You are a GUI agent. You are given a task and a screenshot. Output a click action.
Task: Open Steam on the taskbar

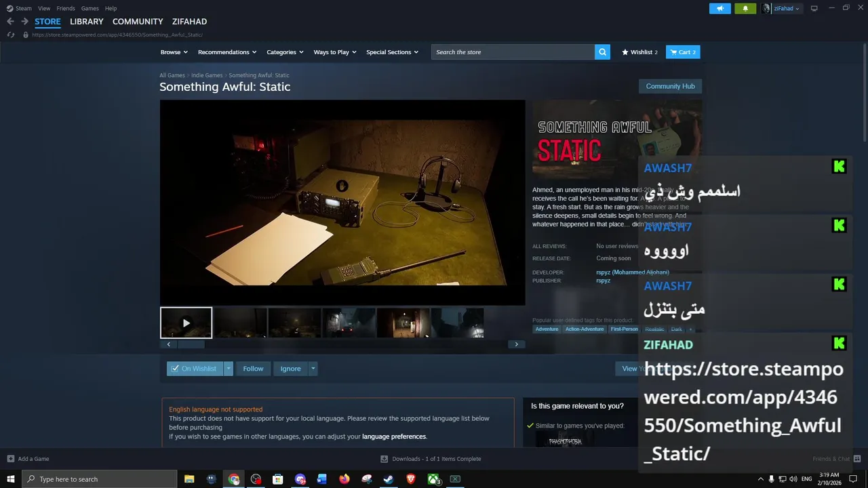(389, 479)
